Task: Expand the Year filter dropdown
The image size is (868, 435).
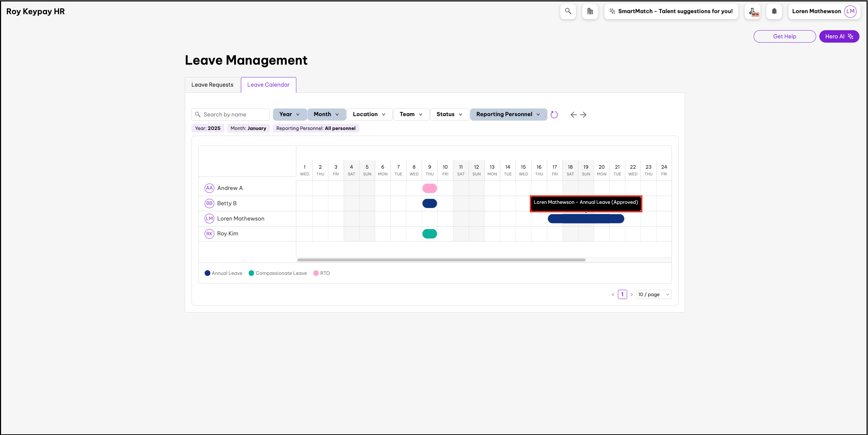Action: [290, 114]
